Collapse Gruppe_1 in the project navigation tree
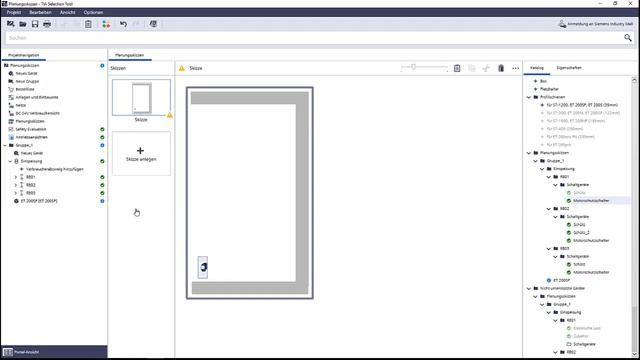The height and width of the screenshot is (360, 640). (x=5, y=145)
